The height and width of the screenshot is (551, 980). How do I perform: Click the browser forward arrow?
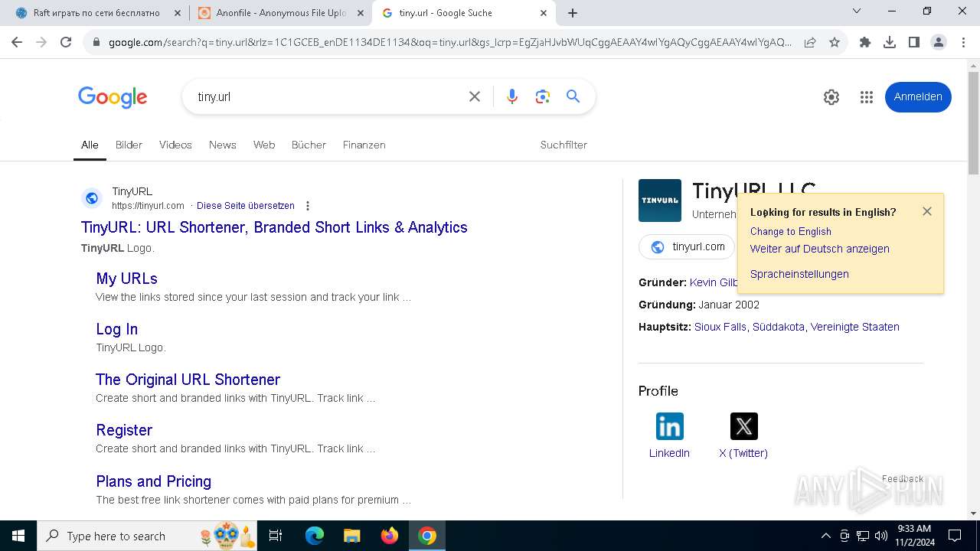[x=41, y=42]
